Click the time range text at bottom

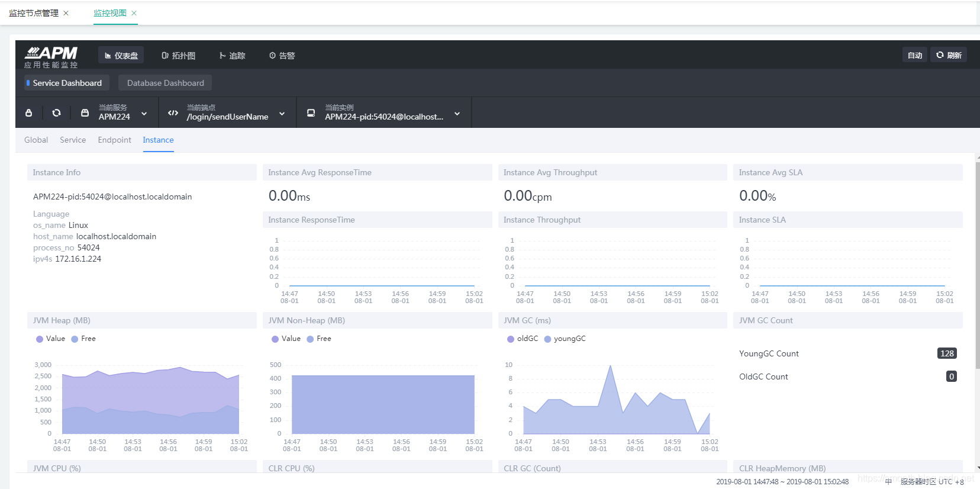(782, 482)
